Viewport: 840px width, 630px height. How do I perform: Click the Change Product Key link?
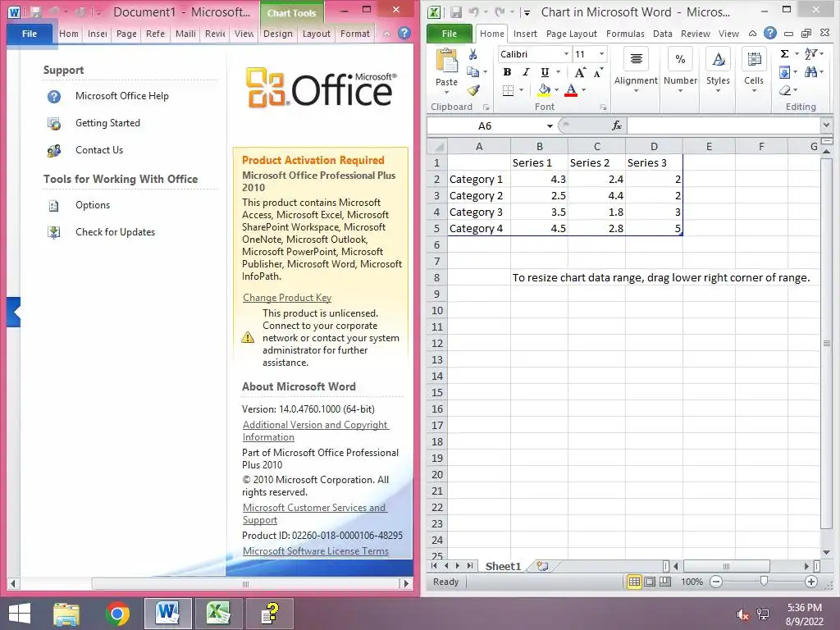tap(287, 297)
